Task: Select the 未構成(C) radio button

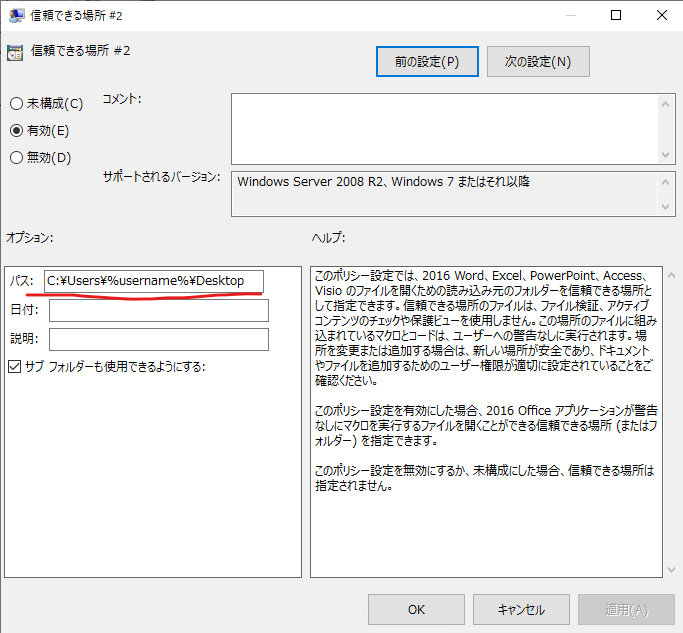Action: click(x=16, y=104)
